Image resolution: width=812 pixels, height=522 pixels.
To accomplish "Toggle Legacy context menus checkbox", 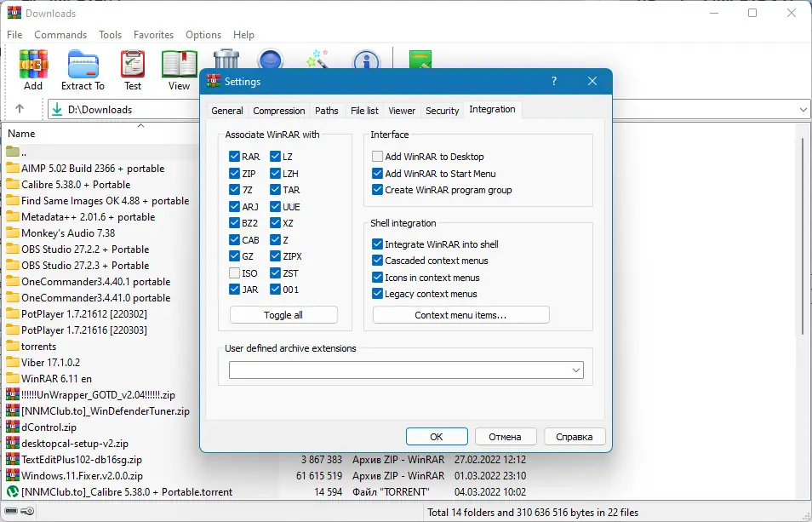I will [x=377, y=294].
